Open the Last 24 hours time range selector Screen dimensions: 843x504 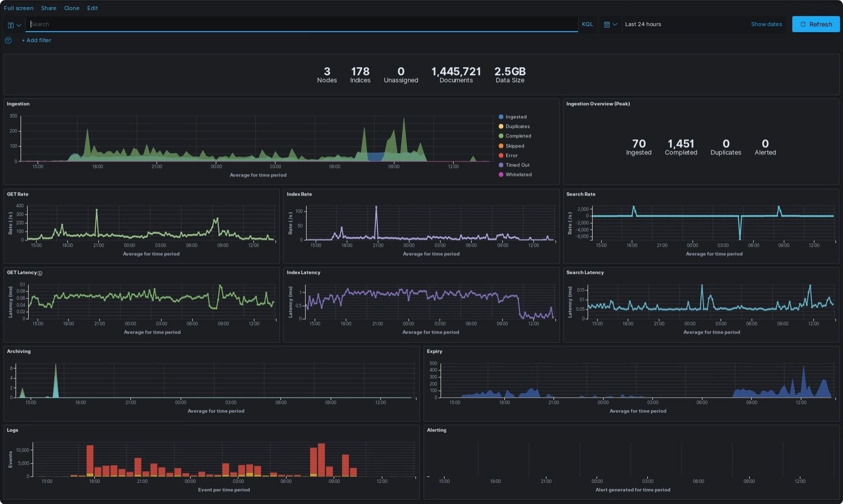coord(643,24)
